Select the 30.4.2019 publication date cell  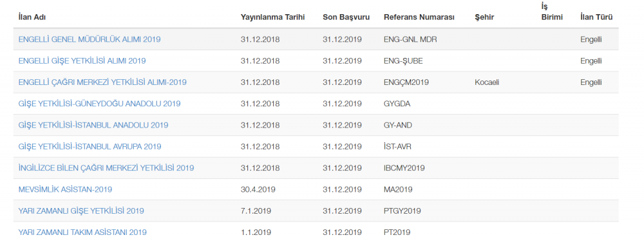point(258,189)
